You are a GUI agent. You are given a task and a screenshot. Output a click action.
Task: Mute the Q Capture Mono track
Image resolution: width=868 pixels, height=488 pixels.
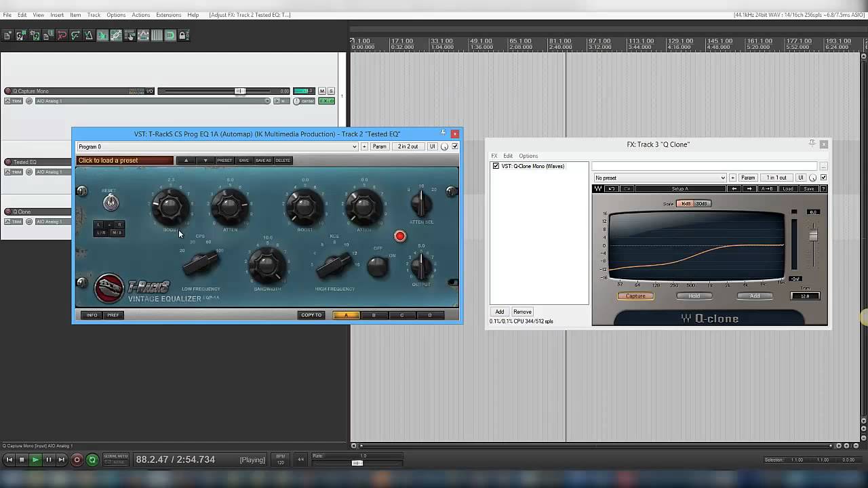point(322,91)
